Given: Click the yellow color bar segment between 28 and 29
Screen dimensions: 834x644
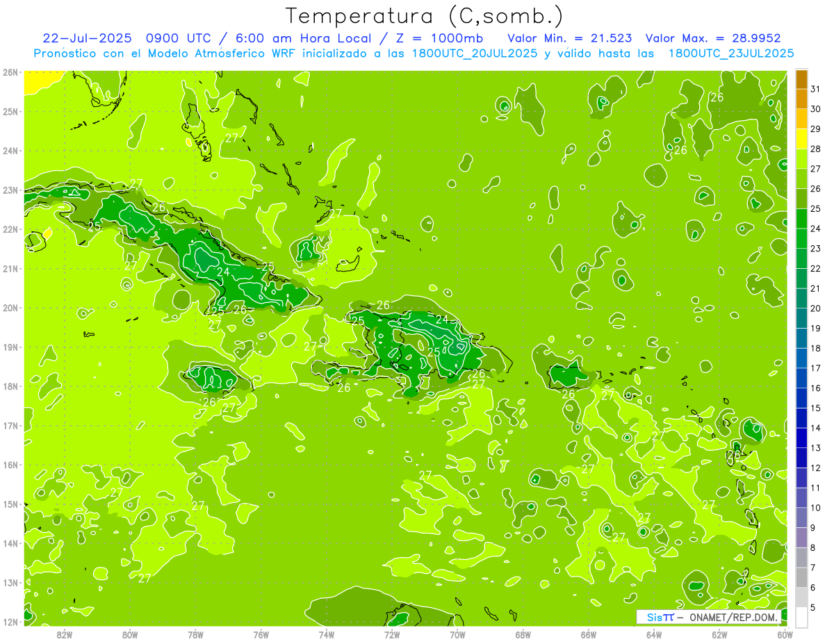Looking at the screenshot, I should tap(801, 139).
